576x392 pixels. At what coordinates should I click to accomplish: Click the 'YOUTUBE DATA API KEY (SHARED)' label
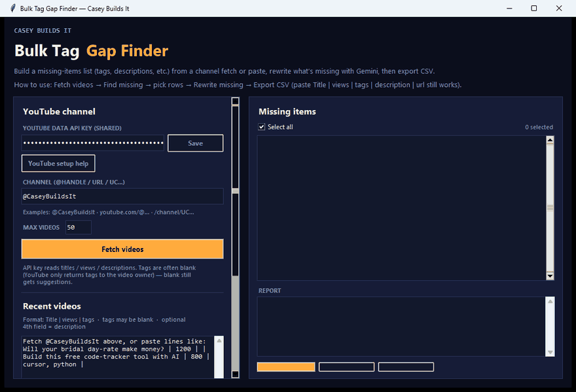[72, 128]
